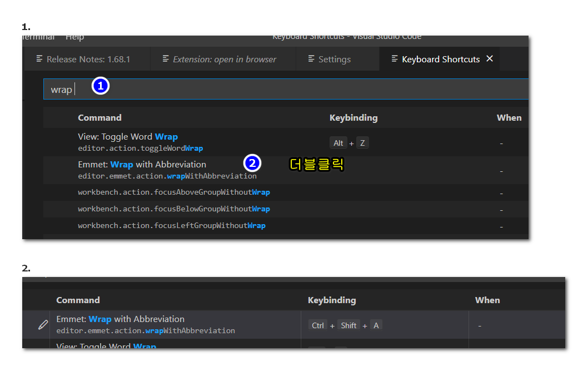588x371 pixels.
Task: Select the Keyboard Shortcuts tab label
Action: coord(440,60)
